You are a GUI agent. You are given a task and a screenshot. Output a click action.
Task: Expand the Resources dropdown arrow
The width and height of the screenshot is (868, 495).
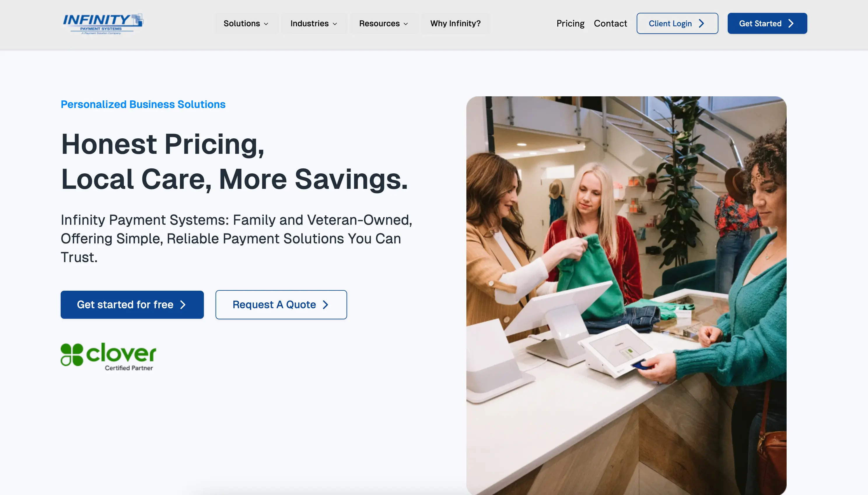click(x=406, y=24)
